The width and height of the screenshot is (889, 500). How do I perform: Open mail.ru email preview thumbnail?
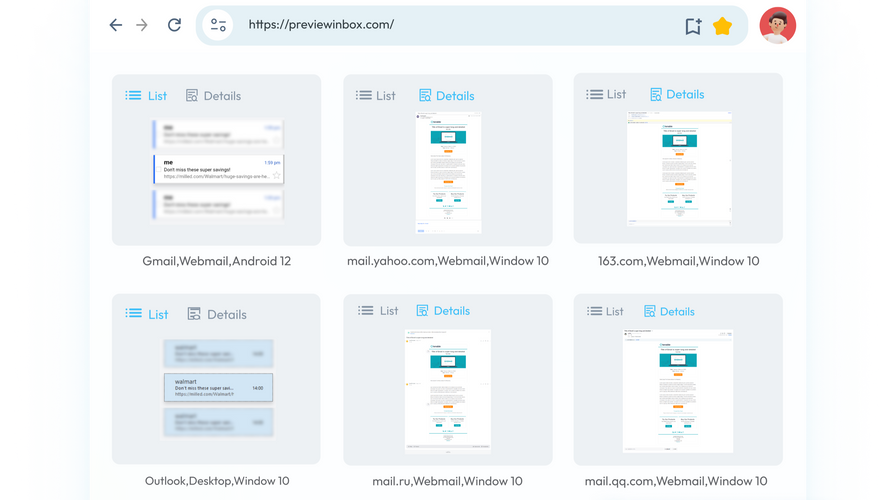point(448,392)
